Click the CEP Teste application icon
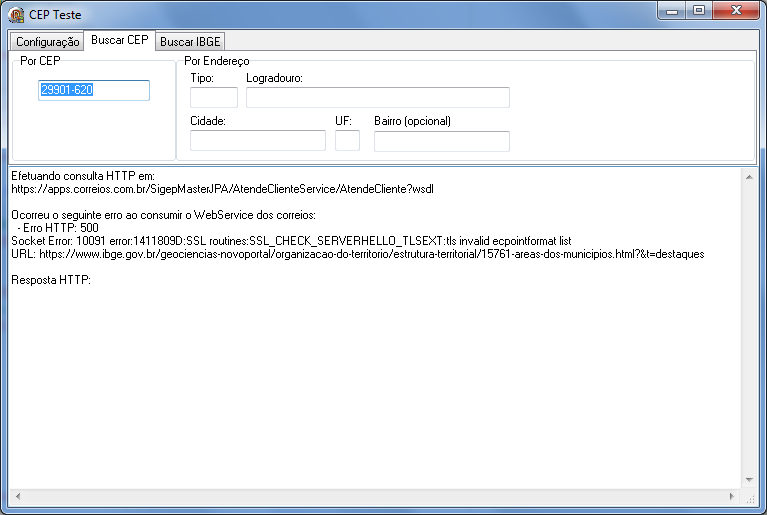The height and width of the screenshot is (515, 767). (16, 15)
